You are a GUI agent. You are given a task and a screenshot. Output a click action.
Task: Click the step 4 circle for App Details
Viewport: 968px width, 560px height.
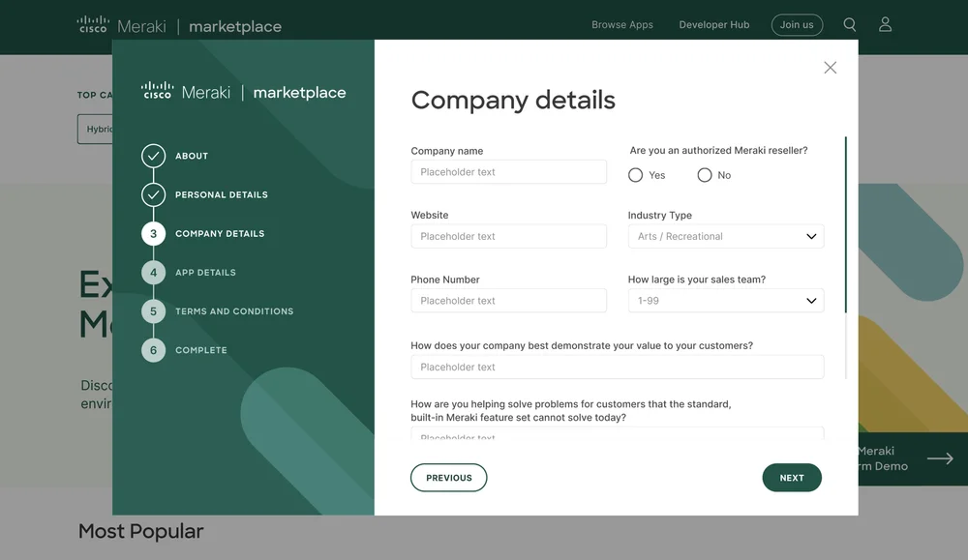(153, 273)
